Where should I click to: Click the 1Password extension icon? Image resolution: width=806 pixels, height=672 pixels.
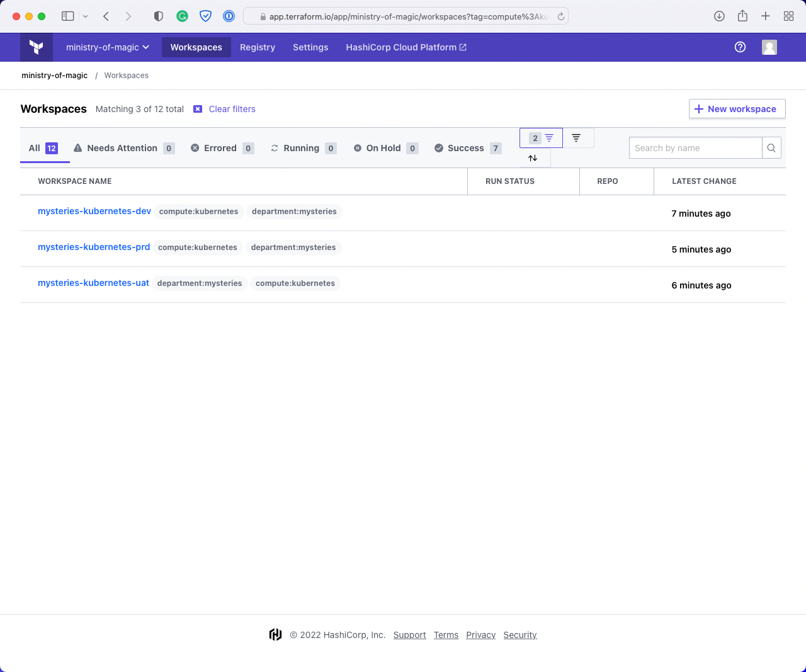(x=229, y=16)
